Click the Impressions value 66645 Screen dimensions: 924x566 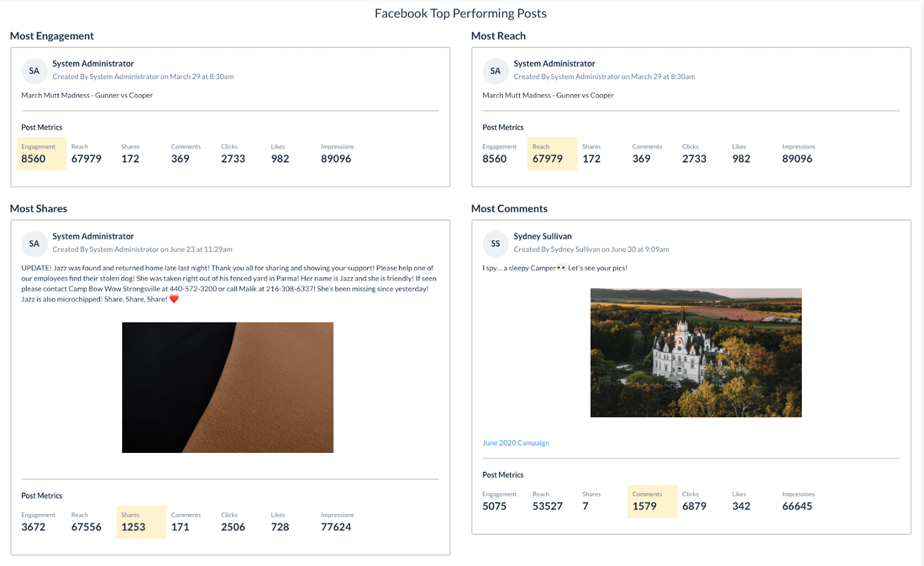tap(797, 506)
